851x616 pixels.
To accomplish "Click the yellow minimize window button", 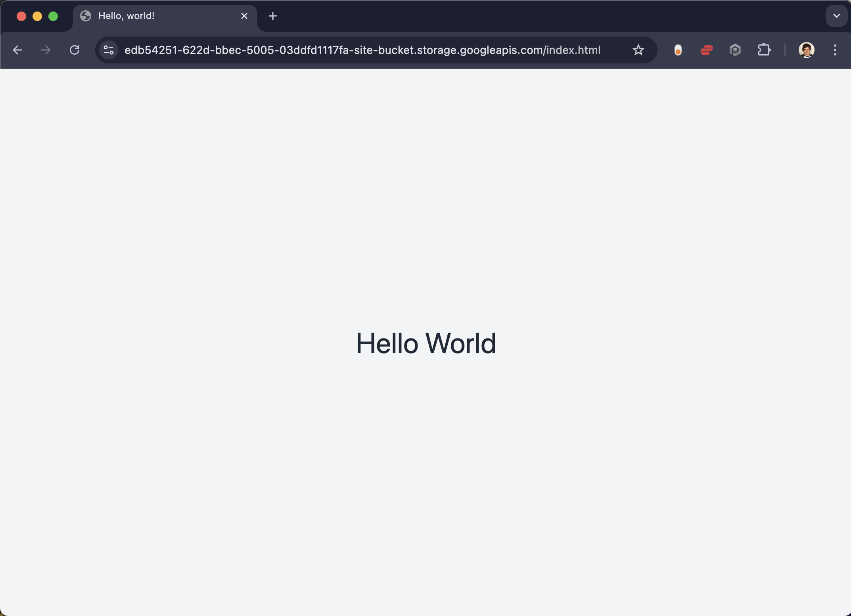I will tap(37, 16).
